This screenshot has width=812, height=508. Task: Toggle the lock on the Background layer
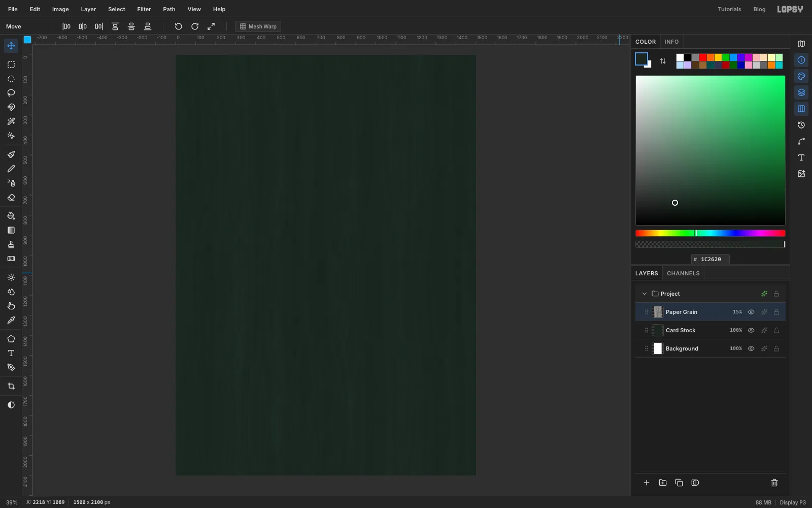pyautogui.click(x=776, y=348)
